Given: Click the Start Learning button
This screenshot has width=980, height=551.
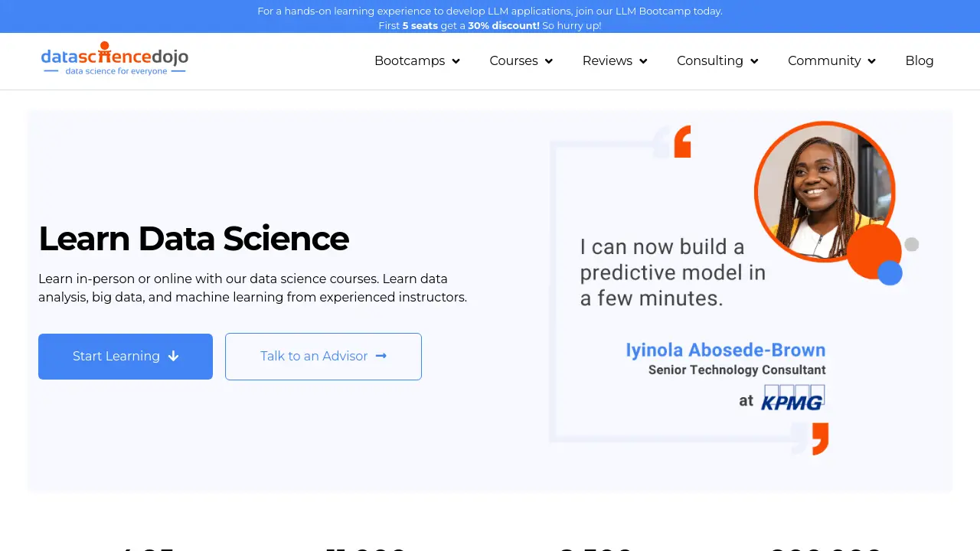Looking at the screenshot, I should [x=126, y=357].
